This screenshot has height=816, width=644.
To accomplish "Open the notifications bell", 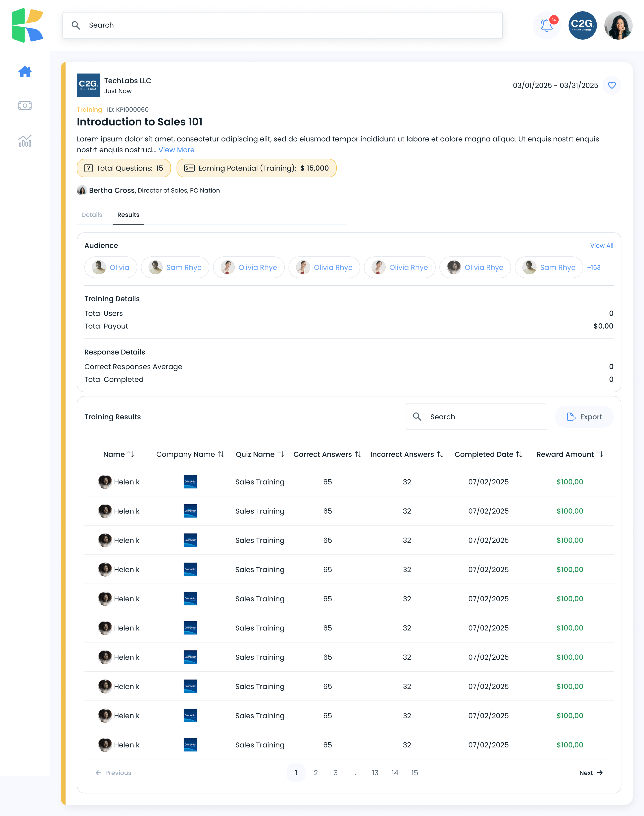I will tap(546, 25).
